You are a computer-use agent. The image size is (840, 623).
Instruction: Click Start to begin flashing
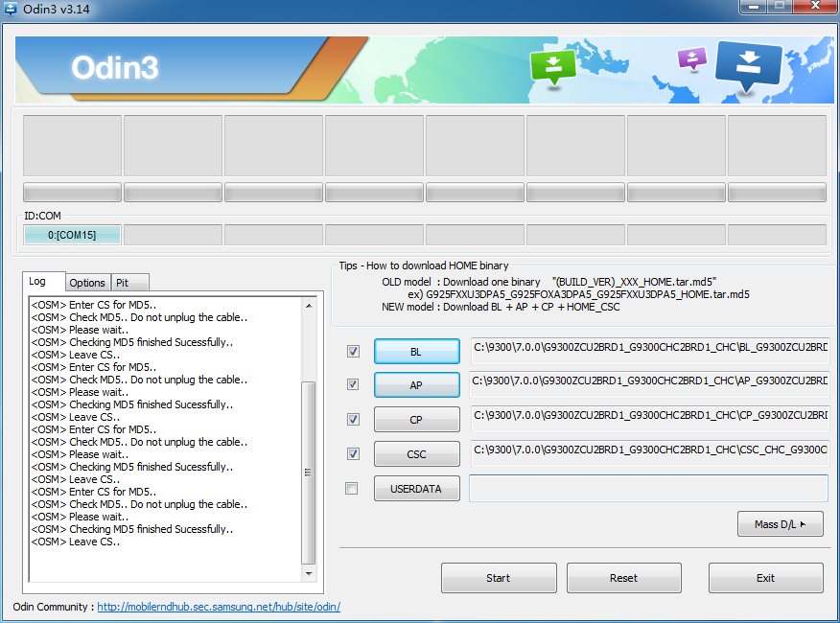[499, 577]
